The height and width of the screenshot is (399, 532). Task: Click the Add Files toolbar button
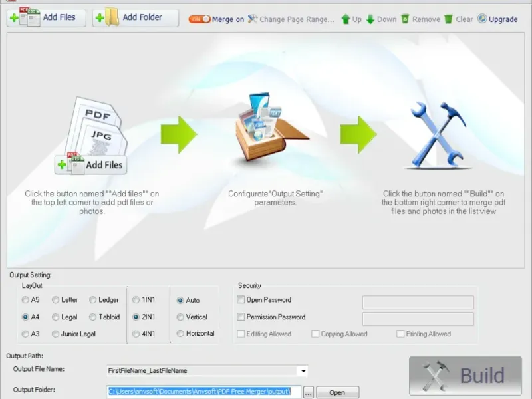tap(46, 18)
